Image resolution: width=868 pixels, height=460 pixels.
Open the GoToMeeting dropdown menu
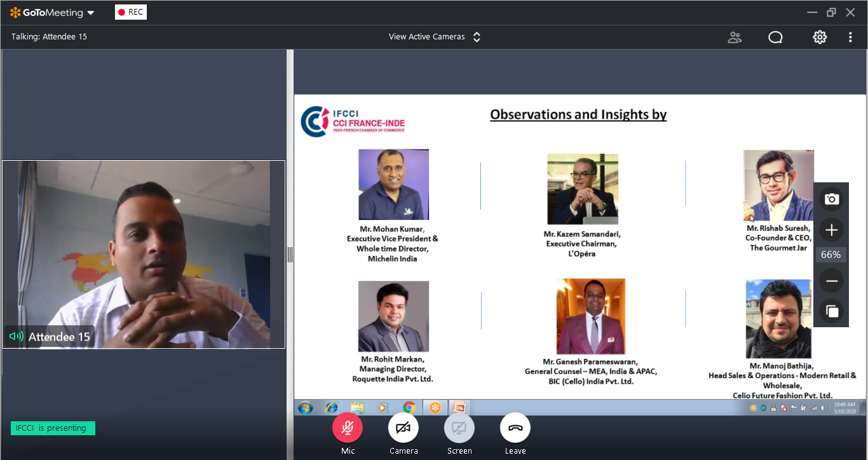(52, 13)
